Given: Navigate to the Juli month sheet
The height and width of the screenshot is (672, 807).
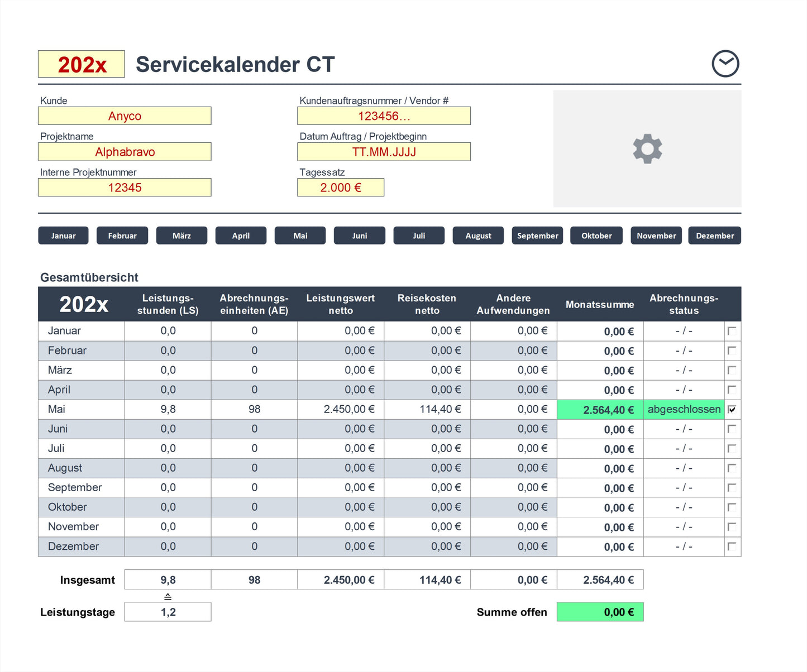Looking at the screenshot, I should [x=419, y=236].
